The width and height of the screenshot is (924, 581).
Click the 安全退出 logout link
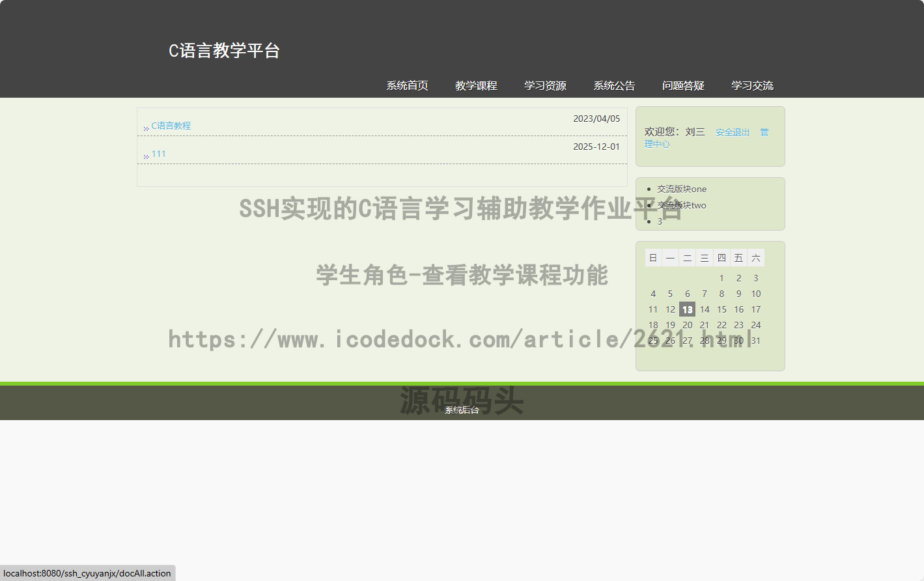pos(733,132)
